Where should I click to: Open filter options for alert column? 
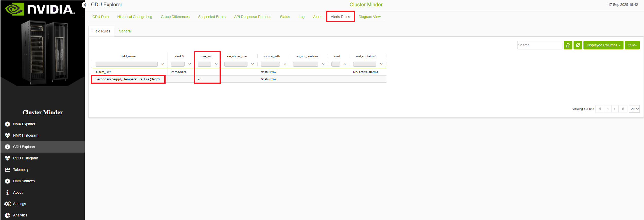point(345,64)
